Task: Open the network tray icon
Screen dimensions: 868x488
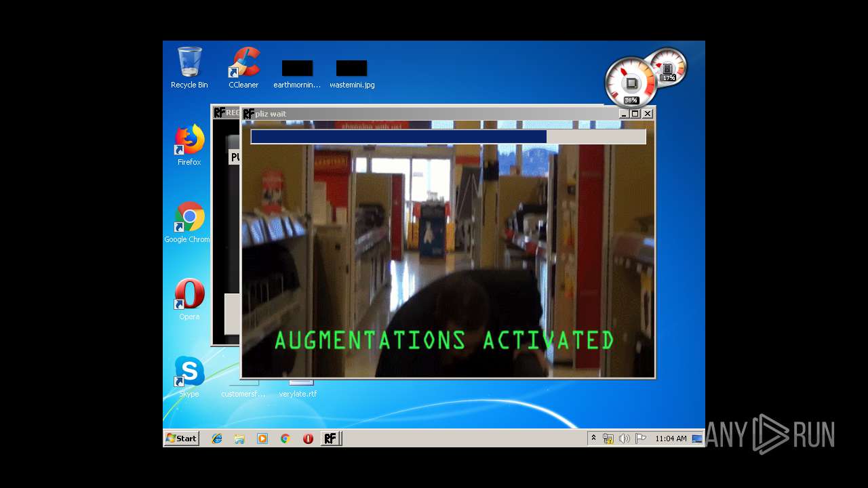Action: (x=608, y=439)
